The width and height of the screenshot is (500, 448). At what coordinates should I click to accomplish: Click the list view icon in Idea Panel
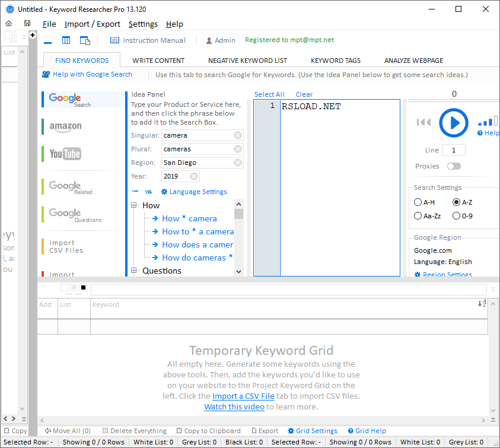(149, 192)
